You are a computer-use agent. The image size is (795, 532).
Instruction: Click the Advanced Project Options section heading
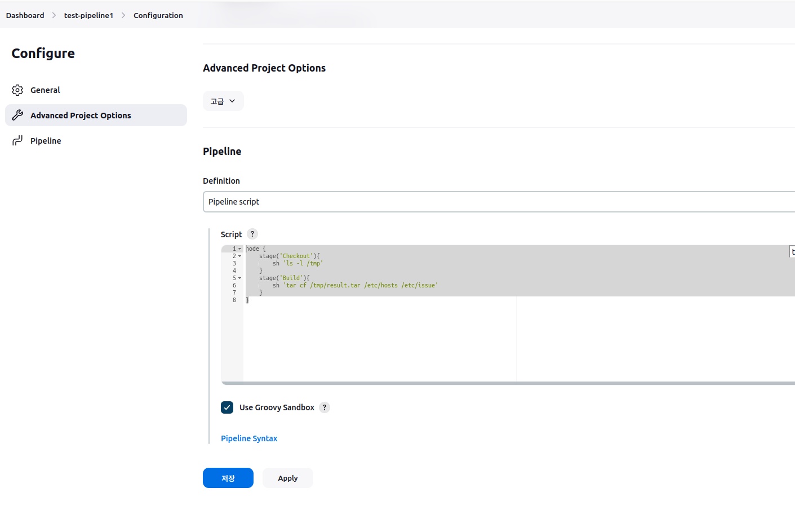(x=264, y=68)
